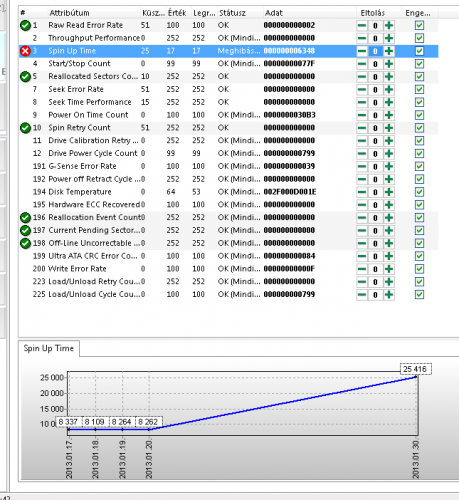Uncheck enable box for Raw Read Error Rate
The height and width of the screenshot is (500, 459).
point(419,25)
